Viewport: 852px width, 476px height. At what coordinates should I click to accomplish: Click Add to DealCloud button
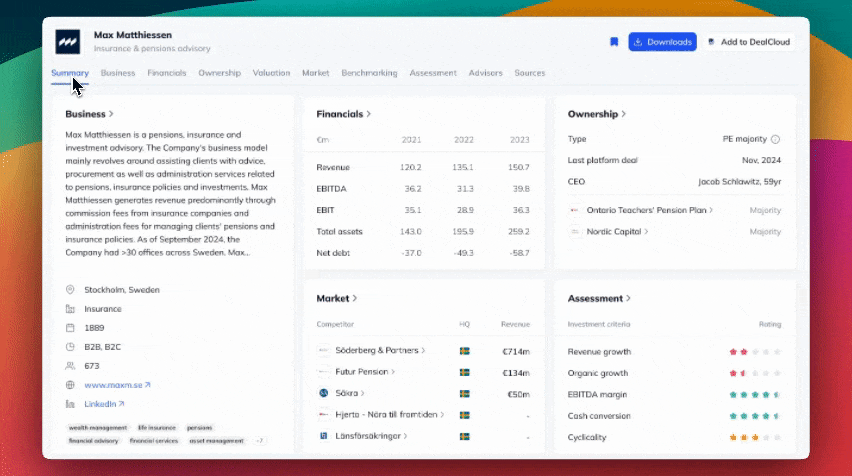tap(749, 42)
